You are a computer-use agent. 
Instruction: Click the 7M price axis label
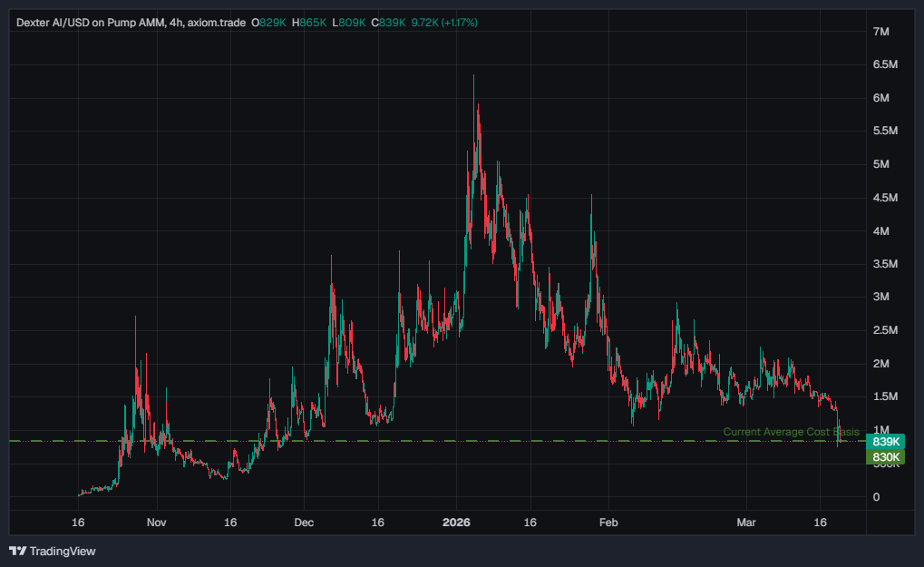coord(881,32)
